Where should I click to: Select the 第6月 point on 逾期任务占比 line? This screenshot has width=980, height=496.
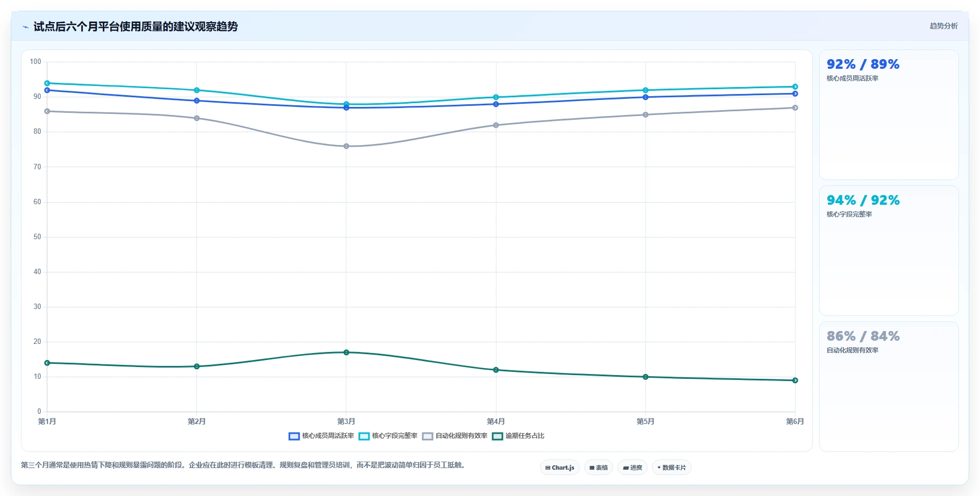(x=795, y=380)
